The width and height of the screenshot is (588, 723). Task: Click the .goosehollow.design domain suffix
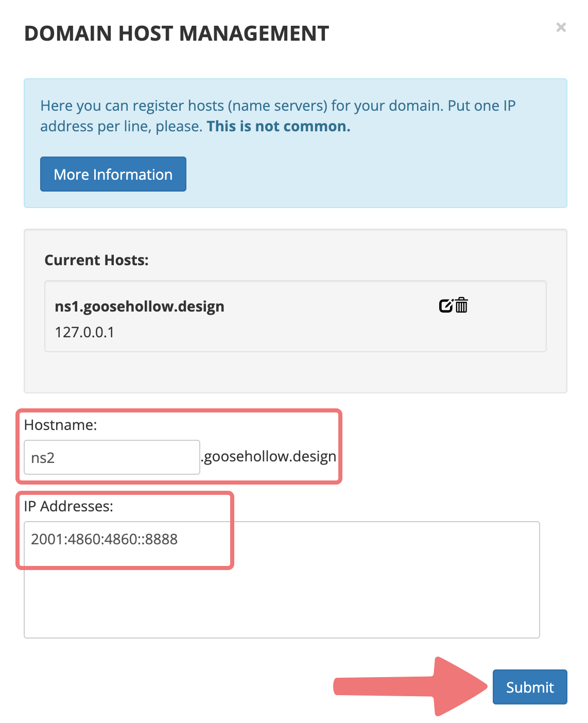[x=269, y=456]
